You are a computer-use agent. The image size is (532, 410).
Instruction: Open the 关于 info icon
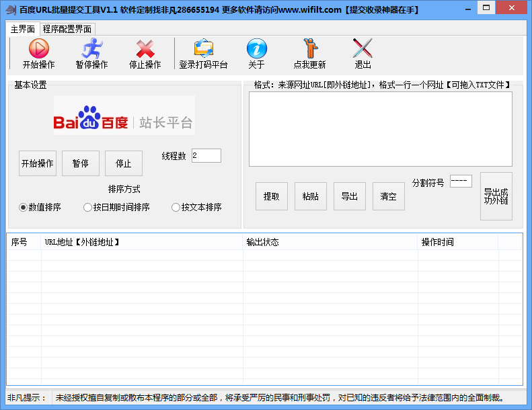click(x=256, y=48)
